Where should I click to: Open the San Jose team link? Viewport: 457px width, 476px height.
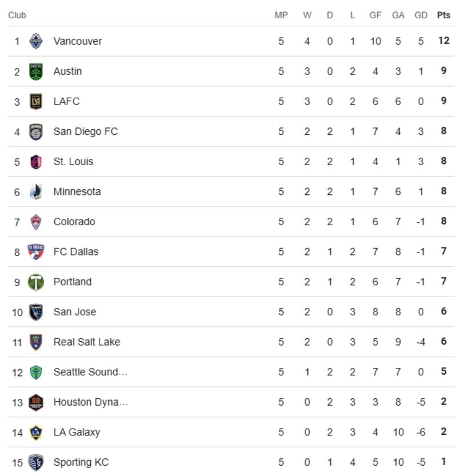pos(75,312)
